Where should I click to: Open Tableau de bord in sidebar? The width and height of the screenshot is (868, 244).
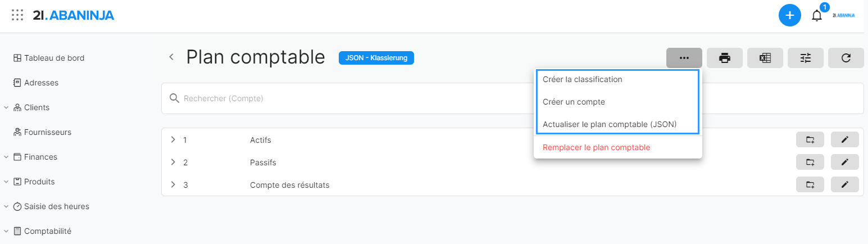[x=54, y=58]
